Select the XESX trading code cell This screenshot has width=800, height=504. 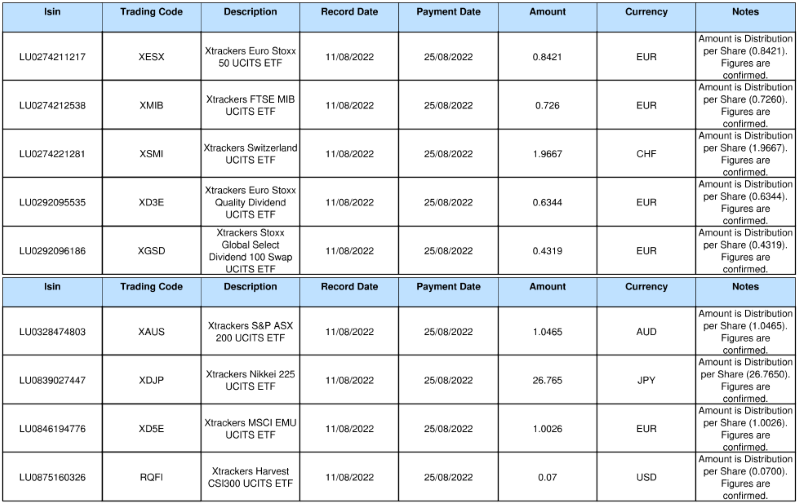point(152,57)
